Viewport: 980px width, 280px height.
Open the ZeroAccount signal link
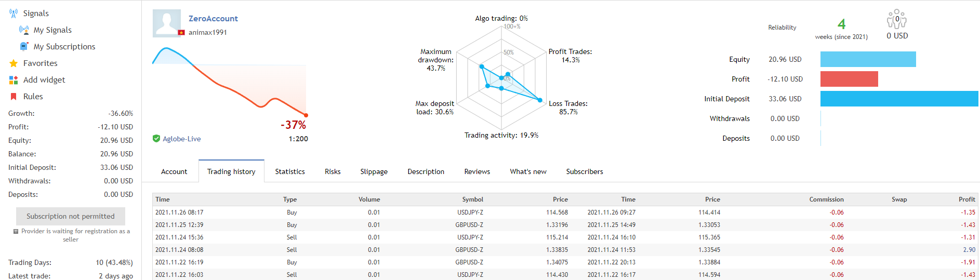(213, 19)
